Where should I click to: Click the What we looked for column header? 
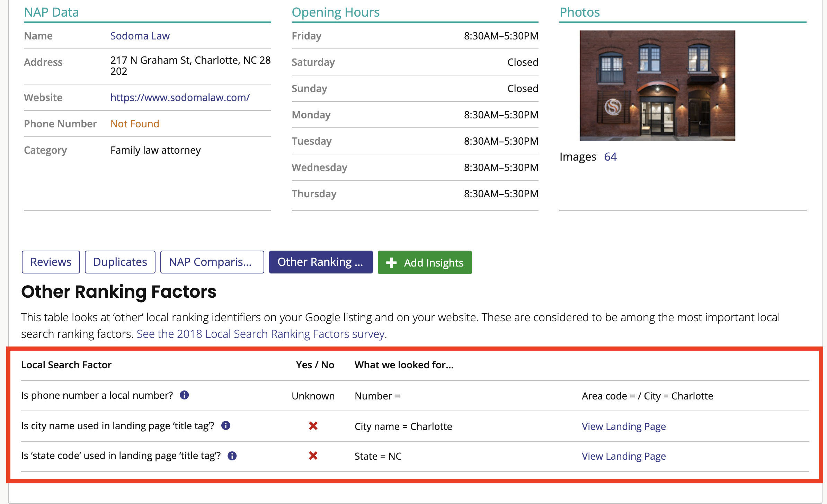(404, 365)
